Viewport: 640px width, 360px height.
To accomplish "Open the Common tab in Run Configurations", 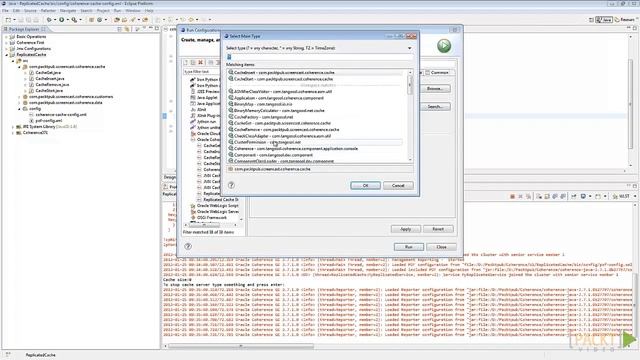I will pos(437,72).
